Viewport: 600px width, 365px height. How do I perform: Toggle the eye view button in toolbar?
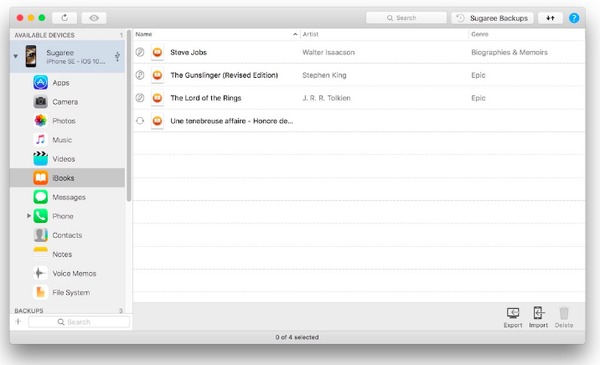94,18
